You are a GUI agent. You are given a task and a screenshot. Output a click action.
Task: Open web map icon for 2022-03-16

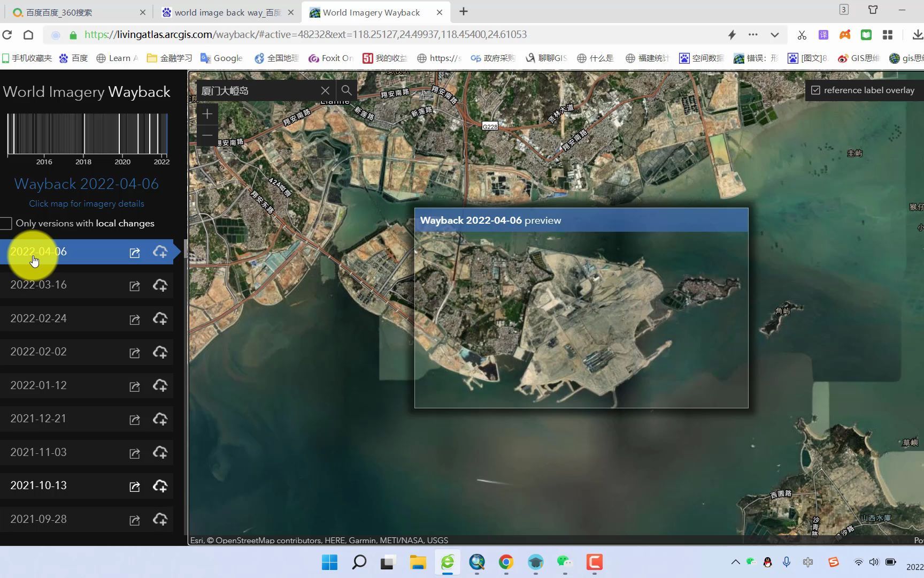(x=135, y=286)
